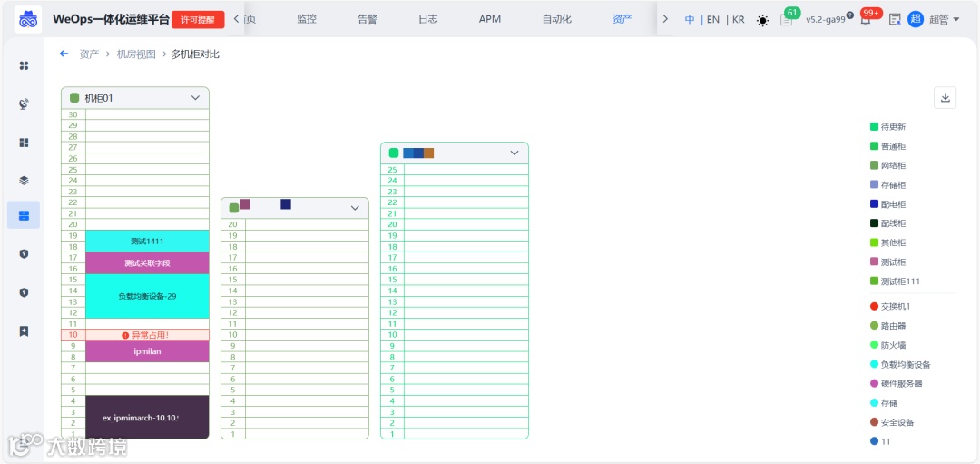Go back with the breadcrumb arrow
Viewport: 980px width, 464px height.
click(64, 54)
